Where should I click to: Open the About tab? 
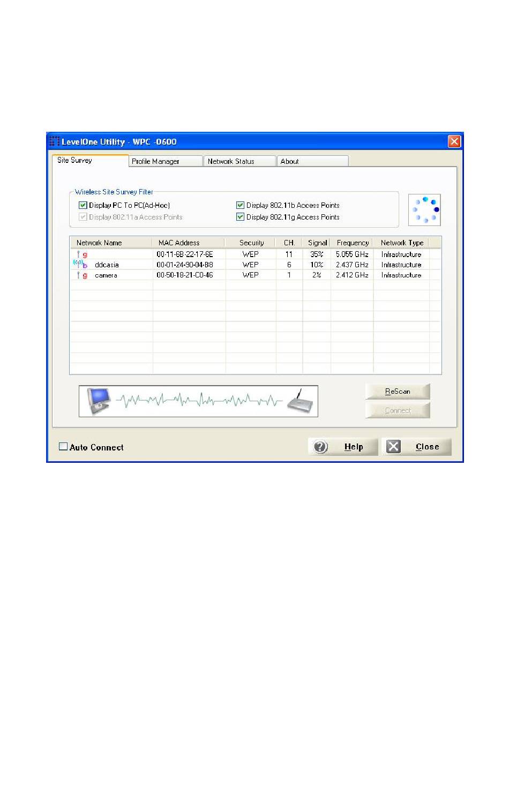pyautogui.click(x=312, y=161)
